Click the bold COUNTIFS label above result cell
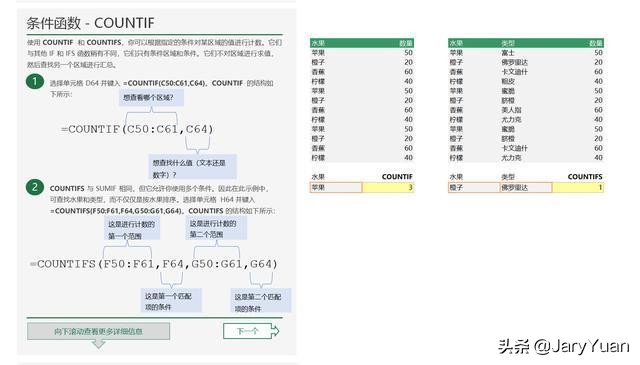640x365 pixels. [x=585, y=177]
